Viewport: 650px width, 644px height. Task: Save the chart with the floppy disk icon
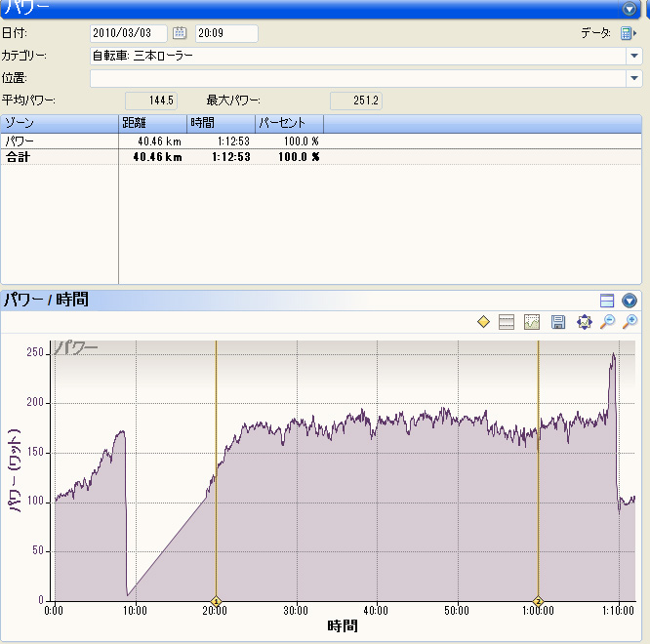pos(558,322)
